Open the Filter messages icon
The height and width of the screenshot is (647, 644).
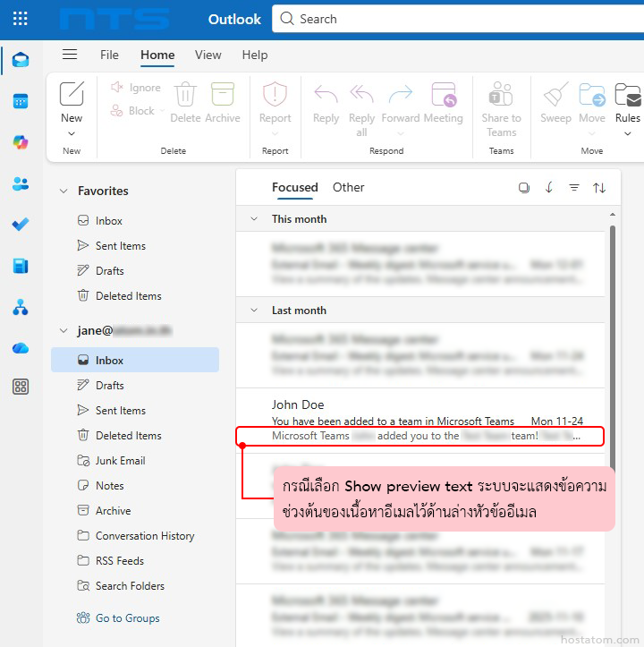[574, 188]
